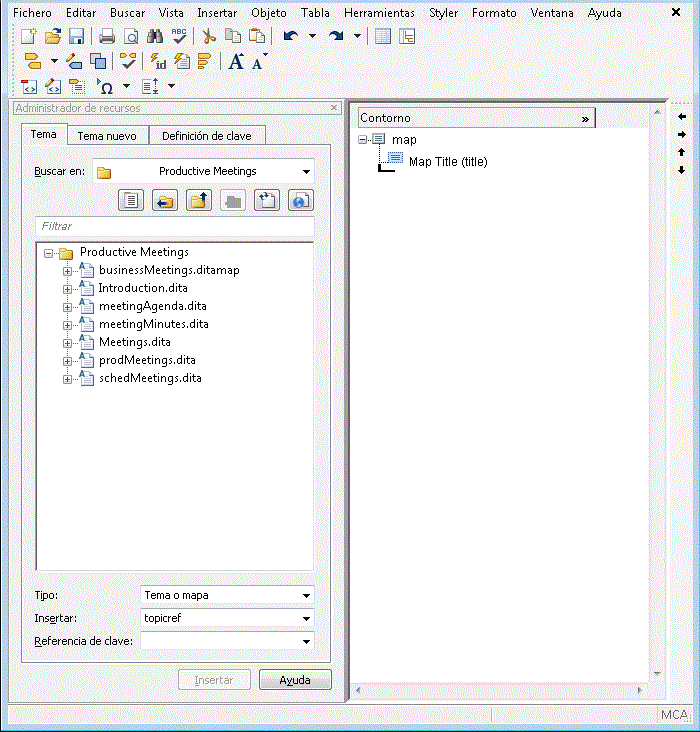Click the Print icon
Image resolution: width=700 pixels, height=732 pixels.
pos(107,36)
